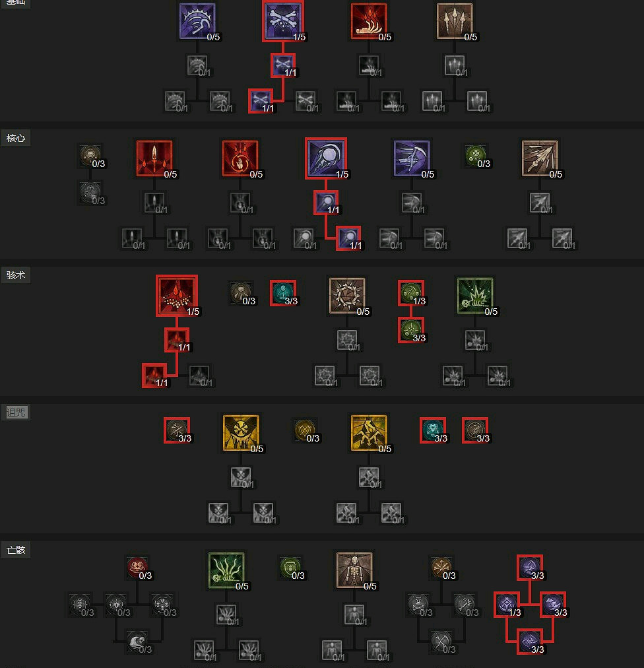The width and height of the screenshot is (644, 668).
Task: Select the yellow Iron Maiden curse skill
Action: 369,432
